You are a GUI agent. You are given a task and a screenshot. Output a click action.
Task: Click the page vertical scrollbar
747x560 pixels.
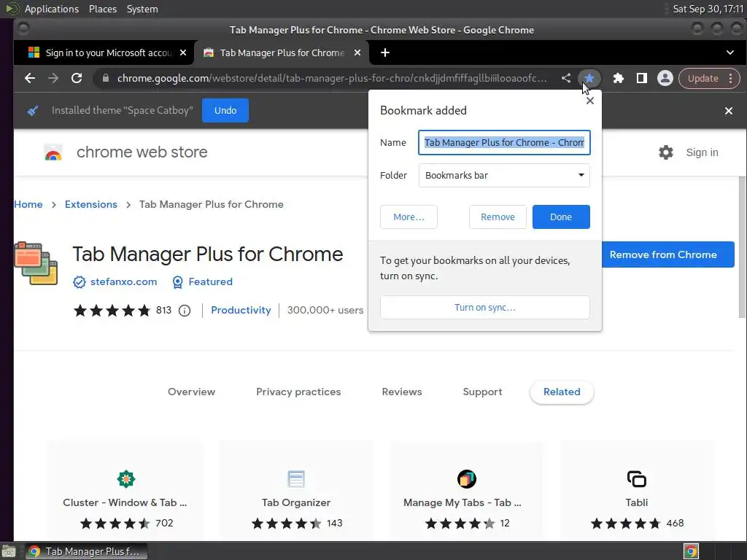[742, 246]
